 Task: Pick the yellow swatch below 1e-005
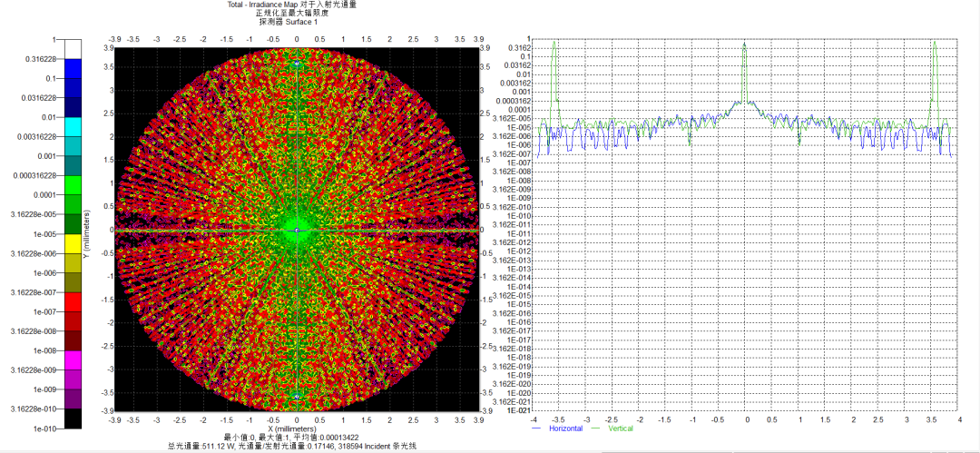pyautogui.click(x=73, y=243)
